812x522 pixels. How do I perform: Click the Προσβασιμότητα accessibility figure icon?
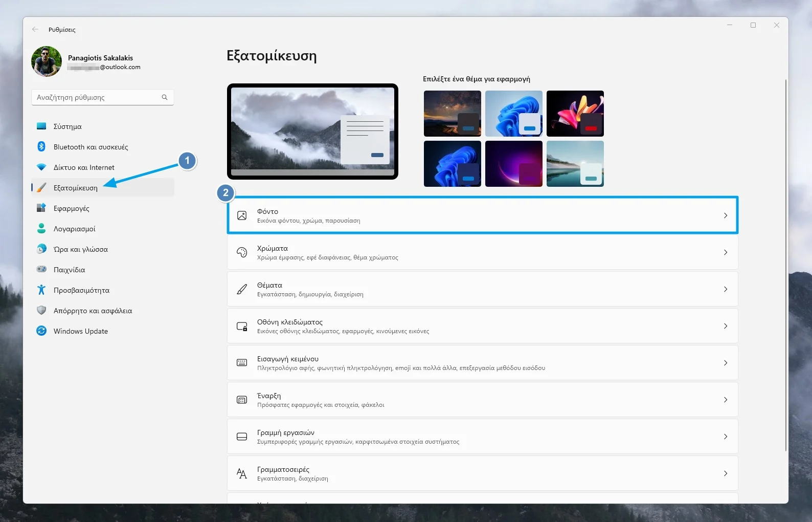click(x=41, y=290)
